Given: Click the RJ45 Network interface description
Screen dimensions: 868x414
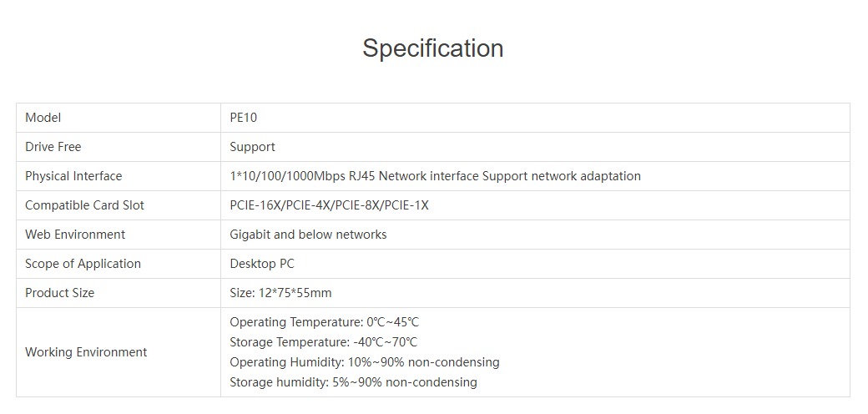Looking at the screenshot, I should 435,176.
